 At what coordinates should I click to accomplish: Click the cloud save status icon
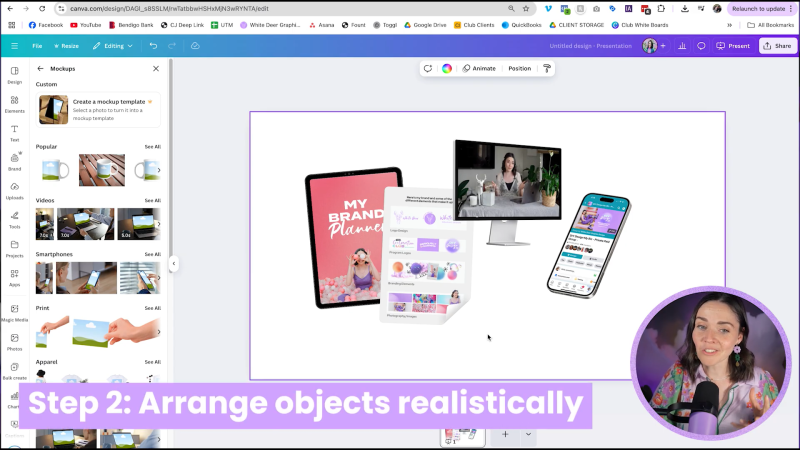195,46
